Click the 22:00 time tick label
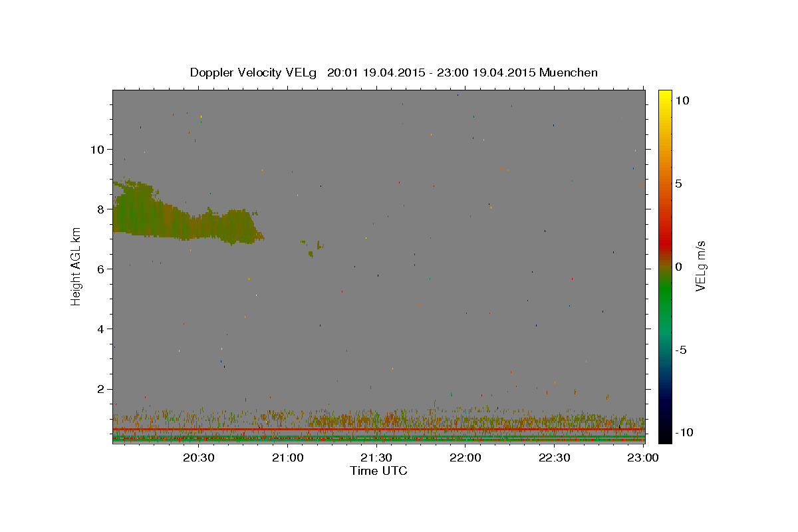Viewport: 798px width, 532px height. [x=465, y=458]
